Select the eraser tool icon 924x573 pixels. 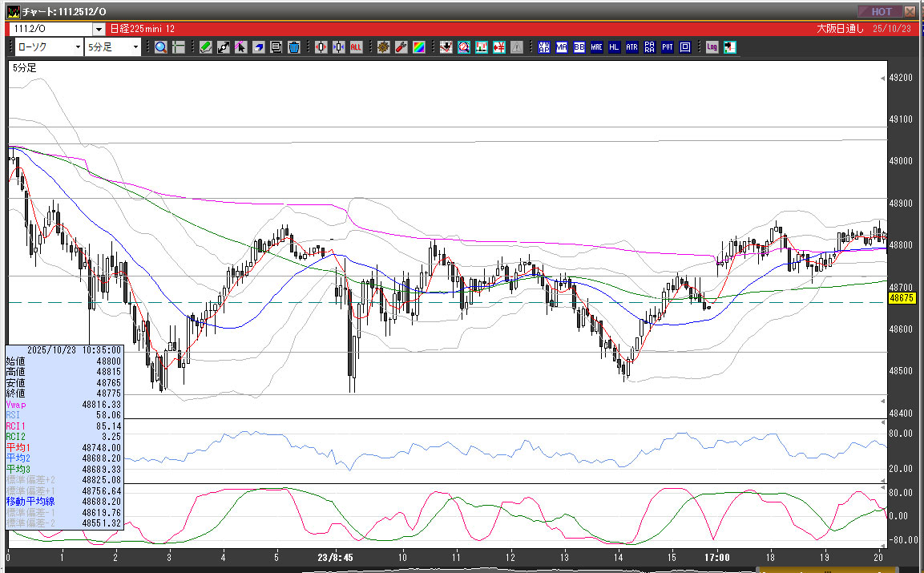pyautogui.click(x=259, y=47)
